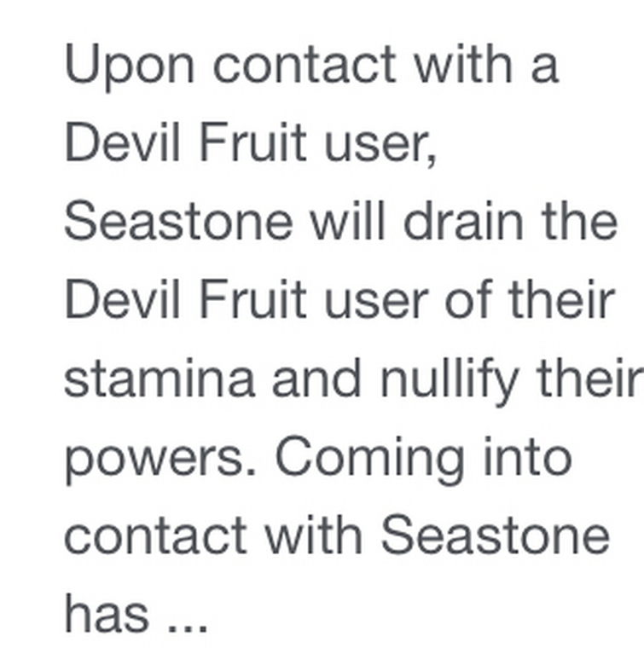This screenshot has width=644, height=648.
Task: Click the word 'will'
Action: [348, 220]
